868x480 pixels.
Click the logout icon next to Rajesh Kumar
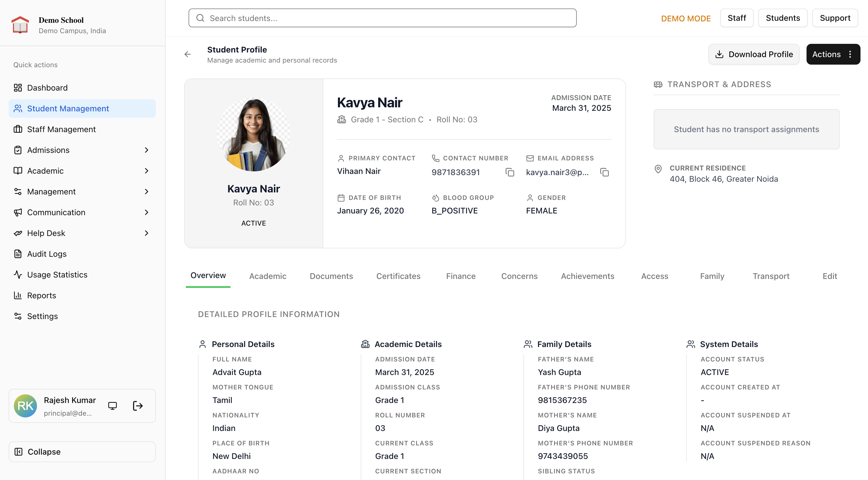point(137,406)
